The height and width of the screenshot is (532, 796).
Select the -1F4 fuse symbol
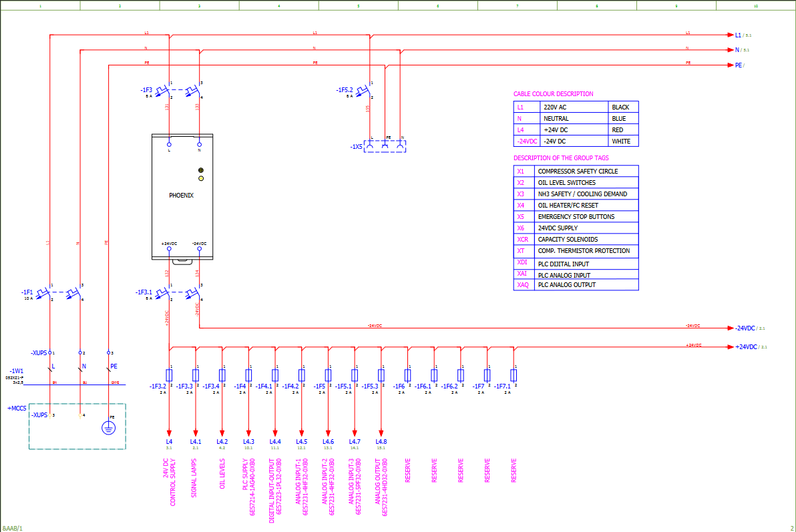click(x=248, y=375)
